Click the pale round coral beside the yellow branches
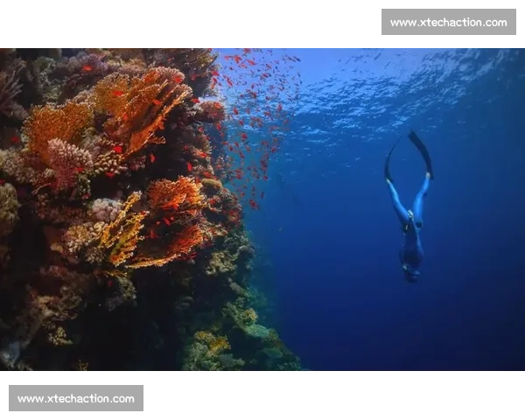The image size is (525, 420). (105, 208)
